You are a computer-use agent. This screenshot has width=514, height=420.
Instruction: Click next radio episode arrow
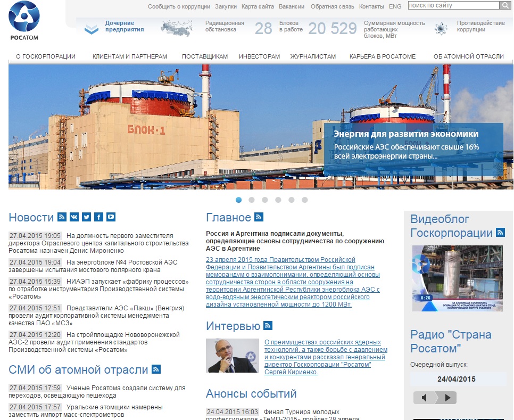click(446, 398)
